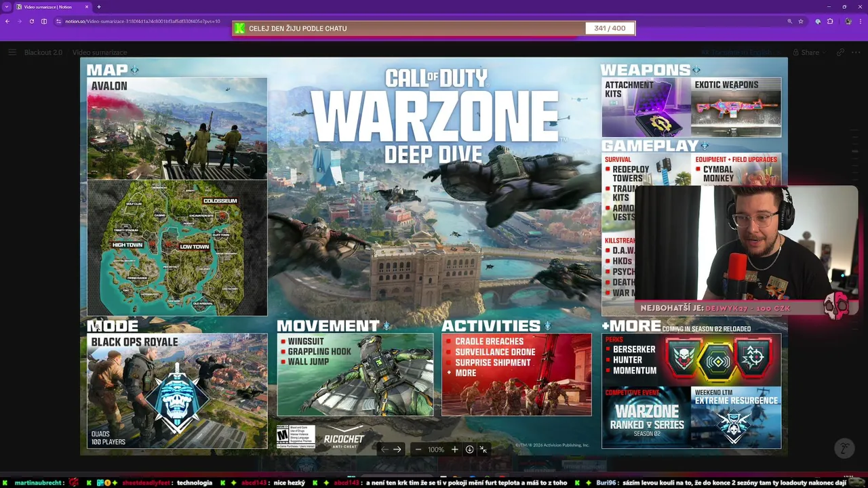This screenshot has width=868, height=488.
Task: Click the 341 / 400 counter
Action: pyautogui.click(x=610, y=28)
